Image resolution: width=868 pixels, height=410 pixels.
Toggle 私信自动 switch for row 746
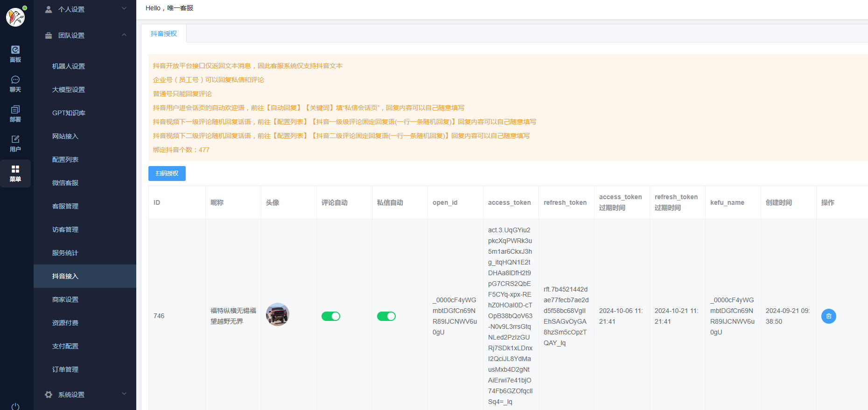click(386, 316)
